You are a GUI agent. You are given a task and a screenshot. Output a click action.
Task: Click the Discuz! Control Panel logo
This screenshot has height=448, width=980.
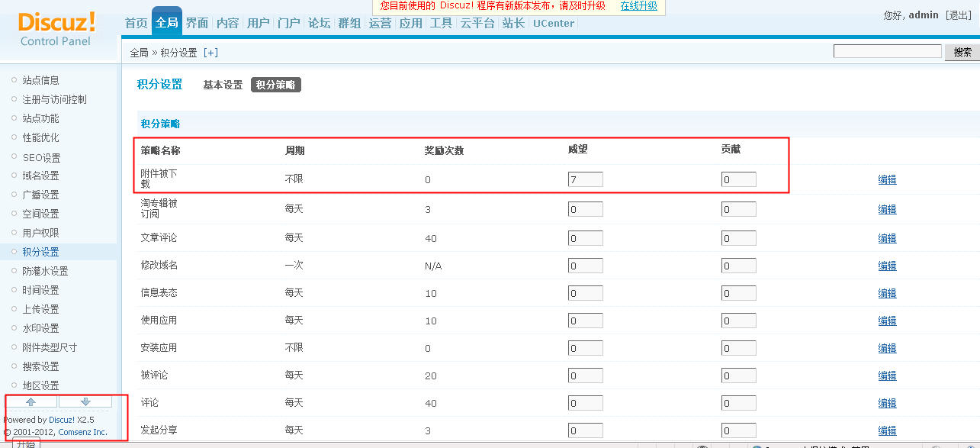[x=56, y=29]
